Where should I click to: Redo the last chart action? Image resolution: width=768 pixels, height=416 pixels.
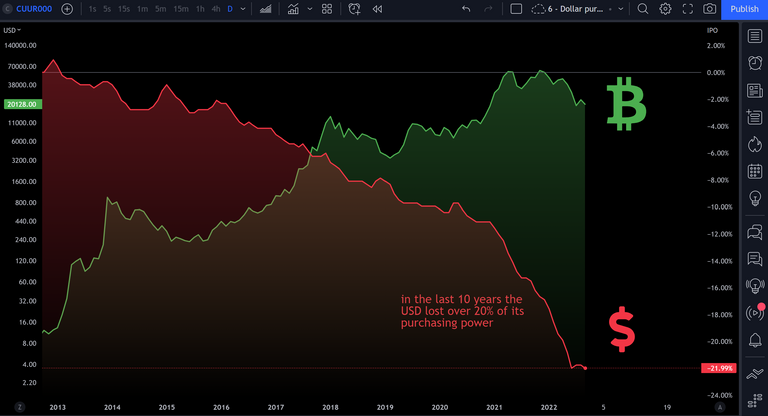pos(488,9)
